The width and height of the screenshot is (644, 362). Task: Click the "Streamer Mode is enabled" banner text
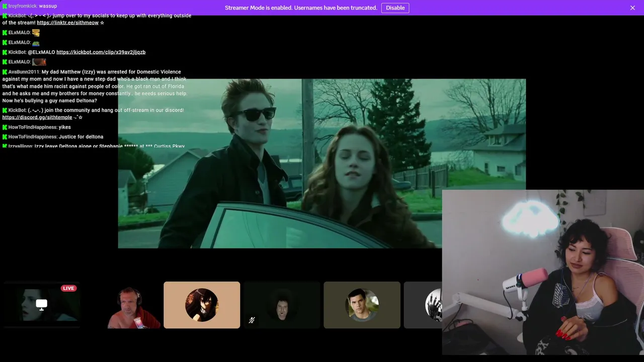(x=301, y=8)
